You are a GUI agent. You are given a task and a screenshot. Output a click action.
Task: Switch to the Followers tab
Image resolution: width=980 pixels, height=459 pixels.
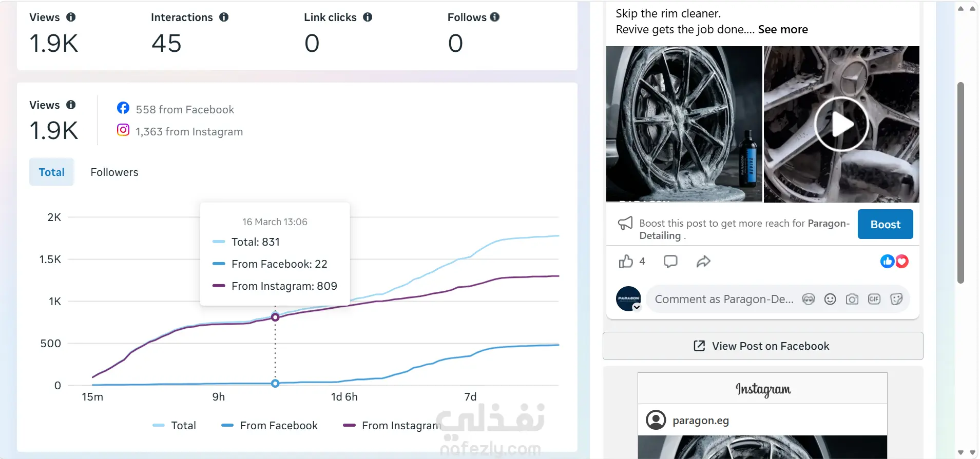[x=114, y=172]
